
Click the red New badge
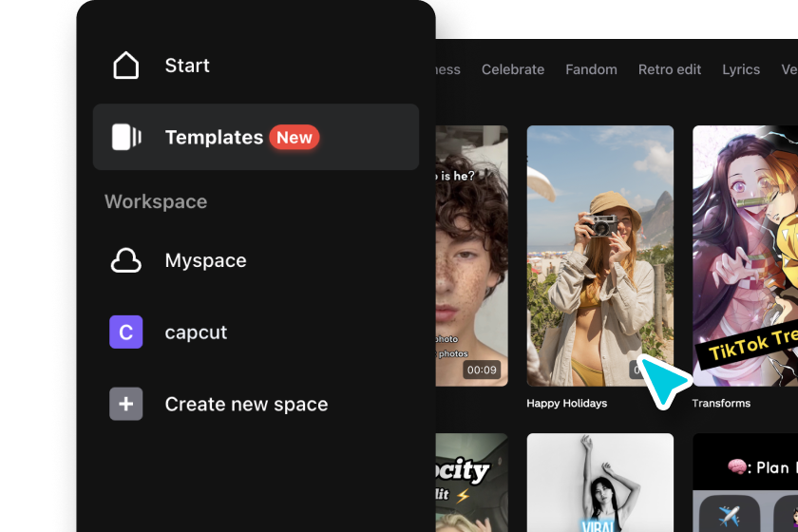[x=294, y=138]
